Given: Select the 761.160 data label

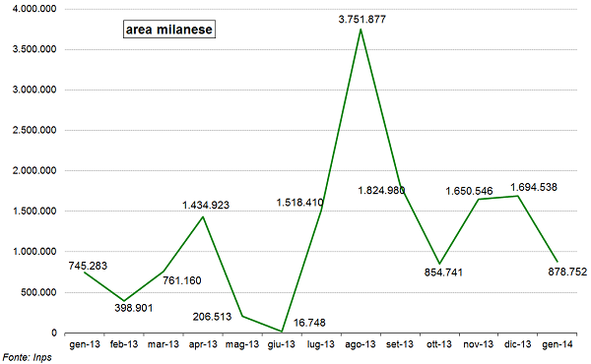Looking at the screenshot, I should click(182, 280).
